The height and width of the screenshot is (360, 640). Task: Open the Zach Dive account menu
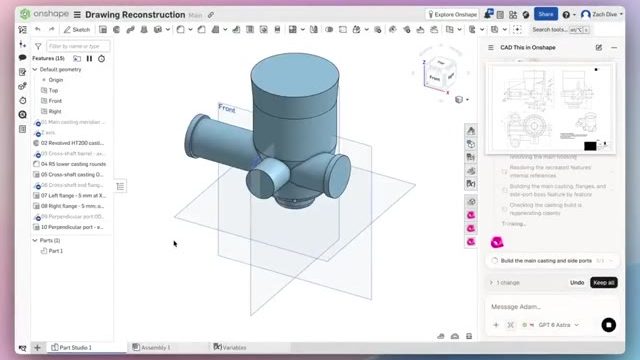pyautogui.click(x=602, y=14)
